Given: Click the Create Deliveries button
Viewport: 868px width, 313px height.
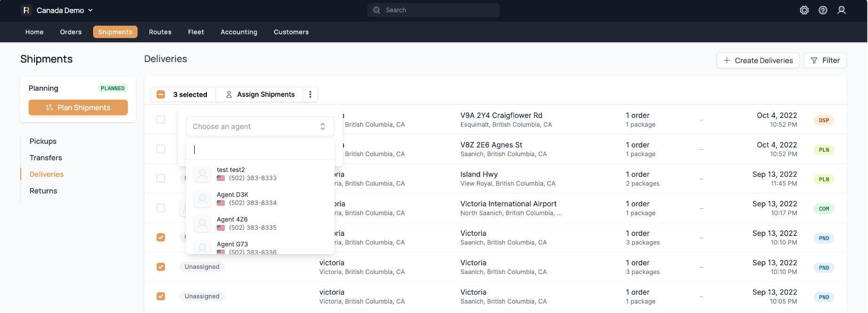Looking at the screenshot, I should (x=758, y=61).
